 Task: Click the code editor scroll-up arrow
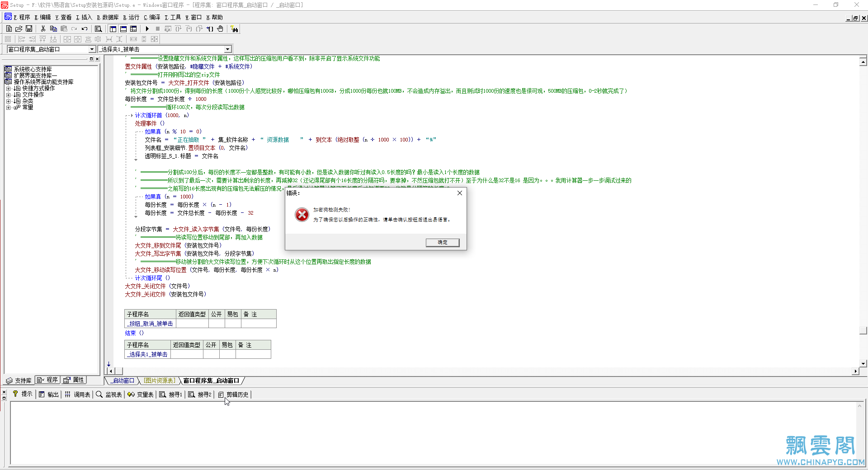tap(863, 61)
